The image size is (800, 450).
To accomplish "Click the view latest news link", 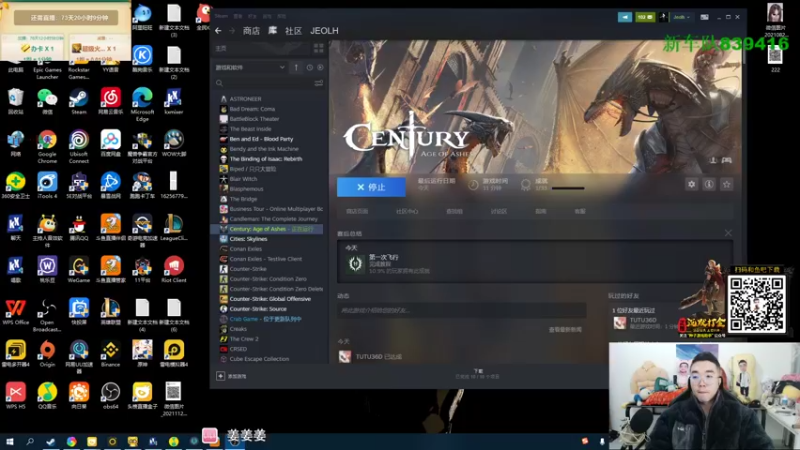I will tap(565, 330).
